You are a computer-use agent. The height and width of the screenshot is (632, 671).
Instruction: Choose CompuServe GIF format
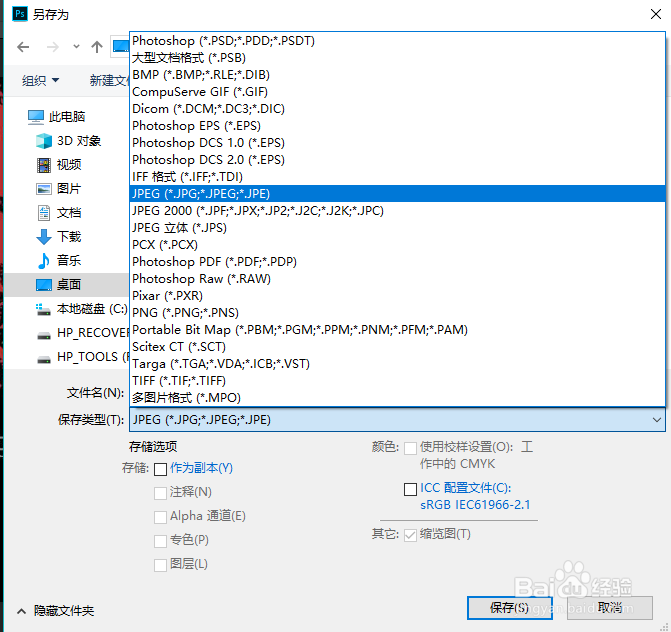coord(397,92)
